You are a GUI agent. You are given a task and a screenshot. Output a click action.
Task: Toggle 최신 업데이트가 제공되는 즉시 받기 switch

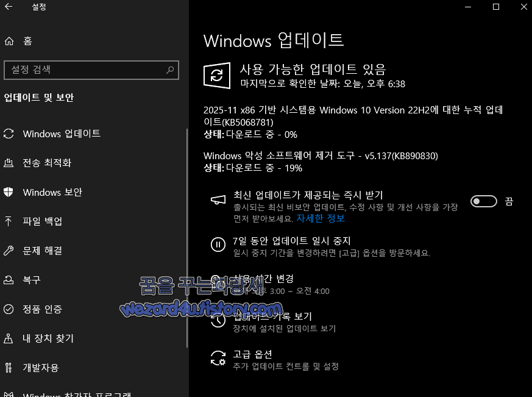(x=483, y=201)
